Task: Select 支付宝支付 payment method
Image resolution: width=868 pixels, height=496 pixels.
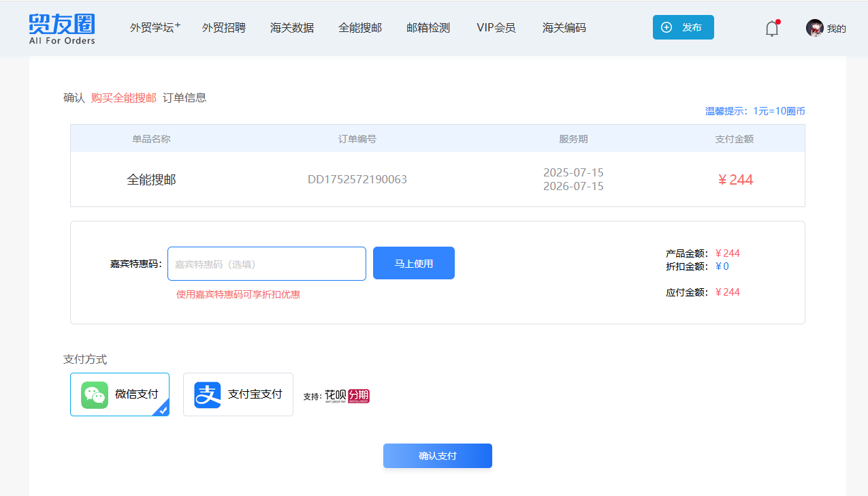Action: [238, 394]
